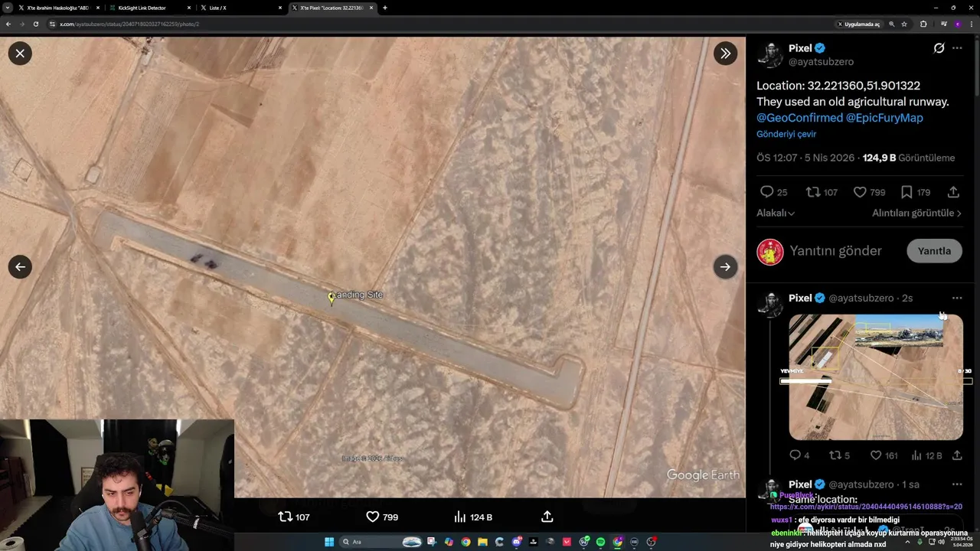The image size is (980, 551).
Task: Open Pixel's profile avatar on the main post
Action: click(769, 55)
